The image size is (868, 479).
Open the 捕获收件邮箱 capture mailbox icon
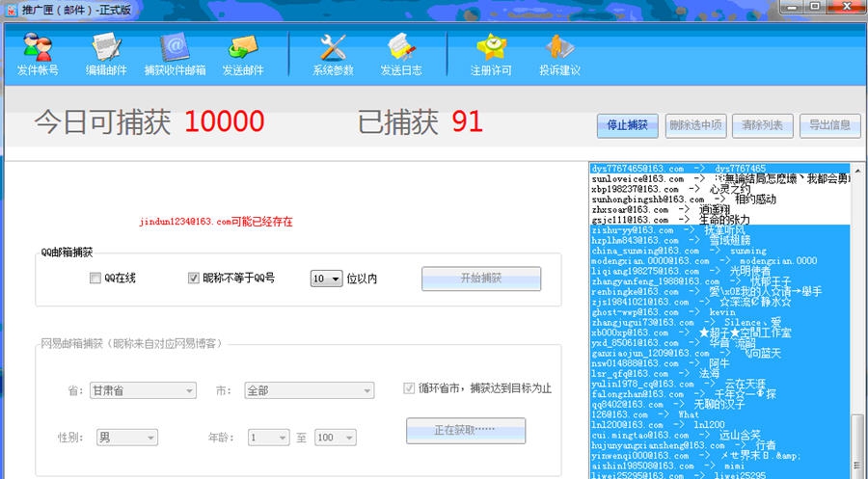(175, 54)
